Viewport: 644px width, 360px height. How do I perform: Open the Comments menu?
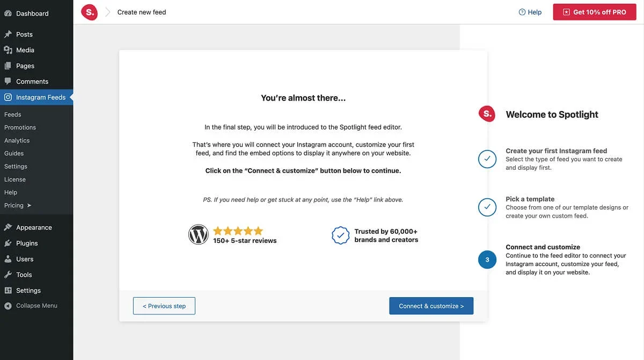(x=36, y=82)
